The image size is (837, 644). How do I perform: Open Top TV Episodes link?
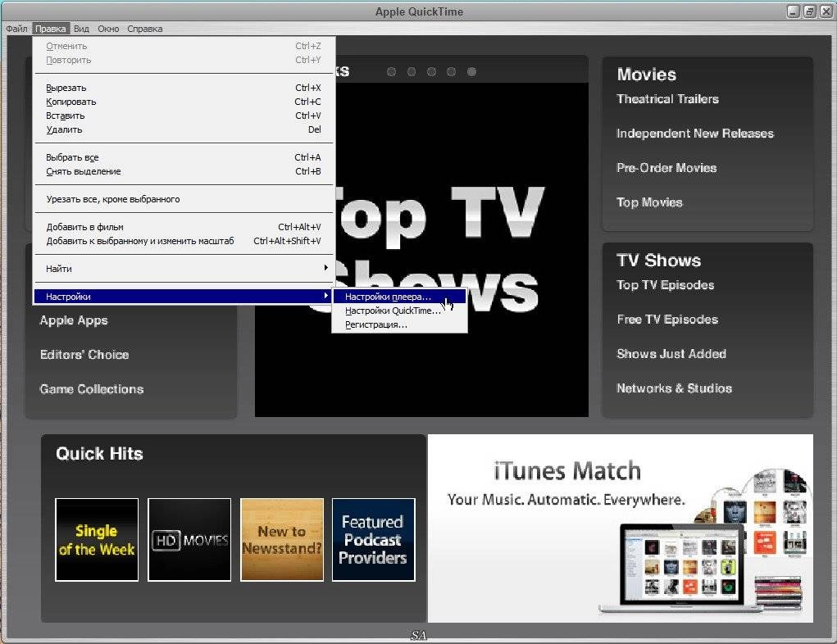pyautogui.click(x=665, y=285)
